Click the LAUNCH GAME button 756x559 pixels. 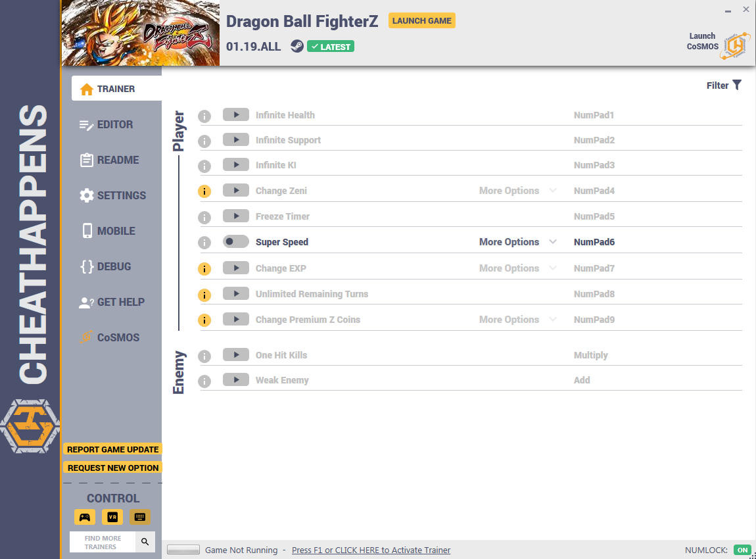[x=422, y=21]
